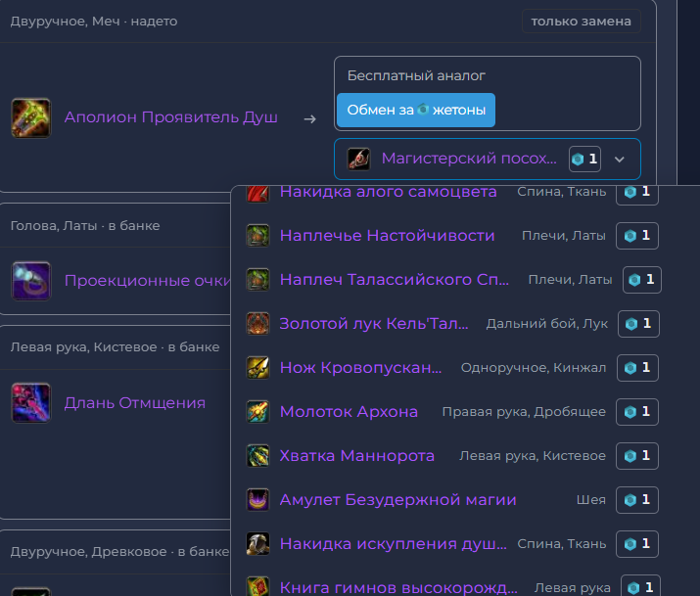Collapse the Магистерский посох dropdown chevron

point(619,160)
